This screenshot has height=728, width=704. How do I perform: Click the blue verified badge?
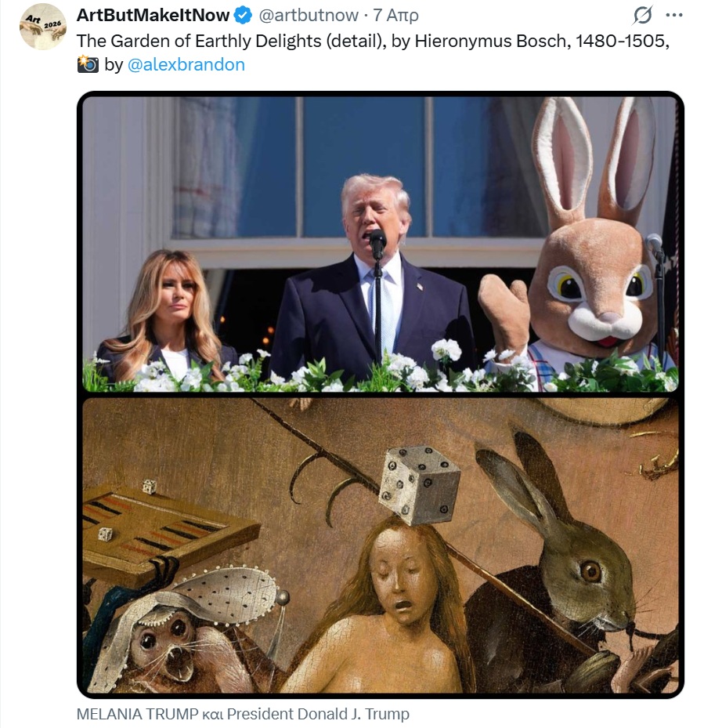coord(244,15)
